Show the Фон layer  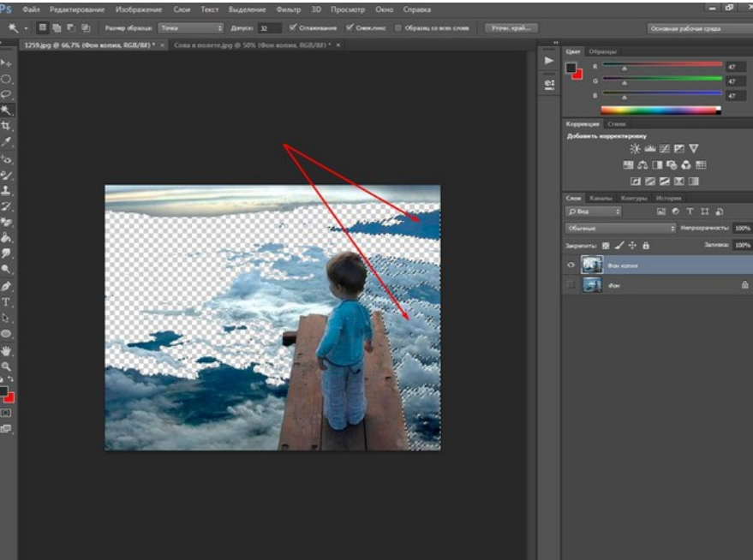click(571, 285)
